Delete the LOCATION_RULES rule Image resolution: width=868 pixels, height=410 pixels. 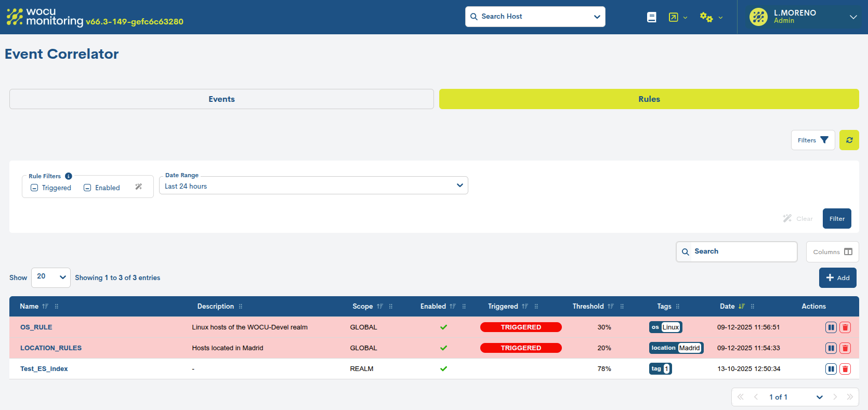point(845,348)
